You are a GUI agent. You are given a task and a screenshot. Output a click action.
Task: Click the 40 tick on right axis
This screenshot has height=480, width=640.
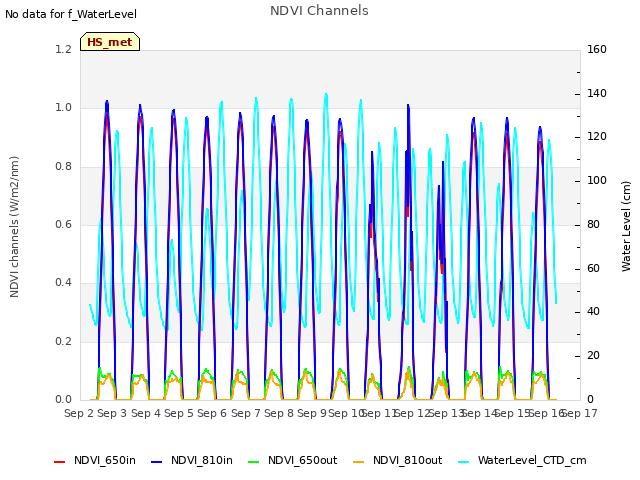coord(593,312)
